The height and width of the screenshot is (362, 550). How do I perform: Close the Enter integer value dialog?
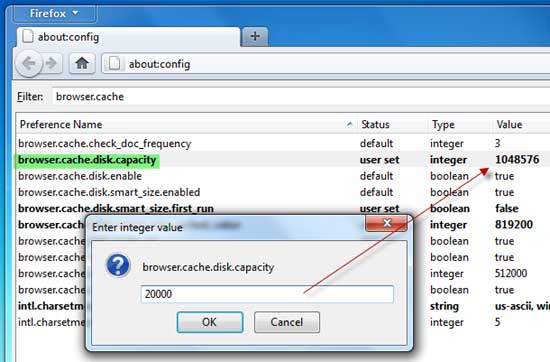(x=386, y=223)
